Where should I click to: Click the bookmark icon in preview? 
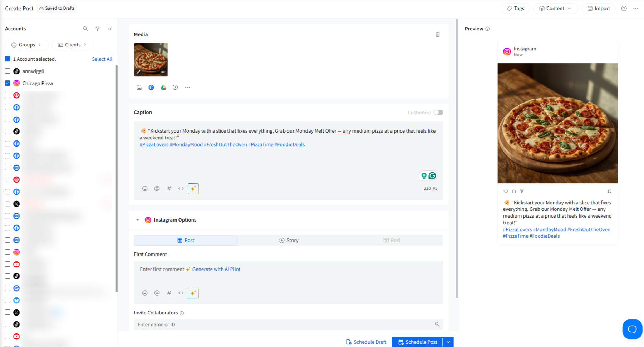(610, 191)
